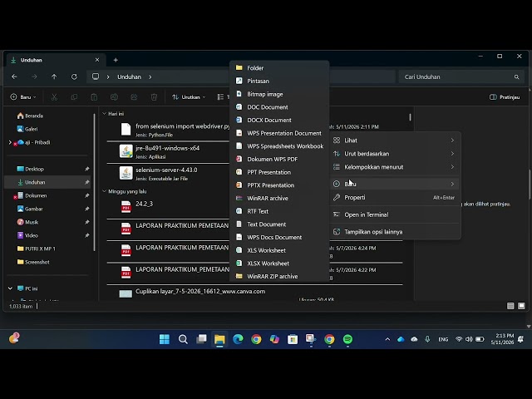
Task: Select the jre-8u491-windows-x64 file
Action: (x=168, y=151)
